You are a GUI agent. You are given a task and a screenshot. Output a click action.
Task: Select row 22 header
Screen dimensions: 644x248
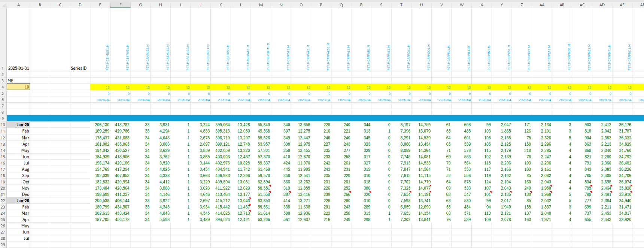[3, 201]
